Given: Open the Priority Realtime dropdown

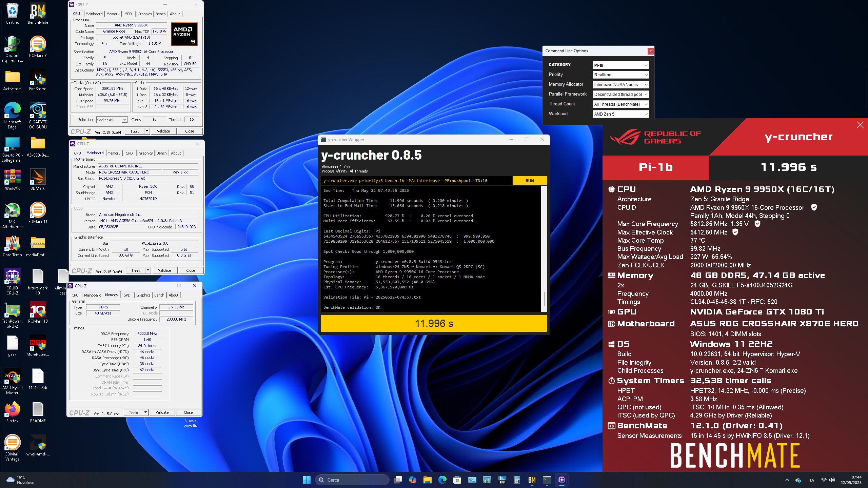Looking at the screenshot, I should (621, 75).
